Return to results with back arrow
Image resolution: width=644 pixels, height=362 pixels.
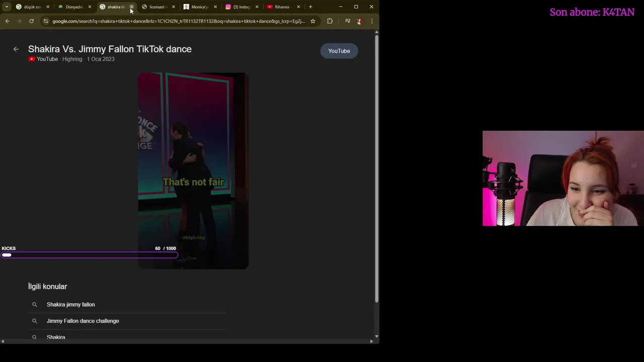pos(16,49)
